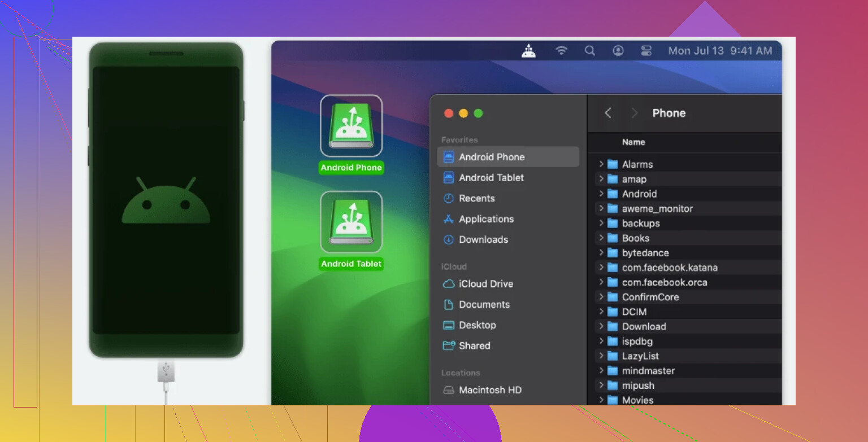The width and height of the screenshot is (868, 442).
Task: Click the LazyList folder name
Action: [x=640, y=356]
